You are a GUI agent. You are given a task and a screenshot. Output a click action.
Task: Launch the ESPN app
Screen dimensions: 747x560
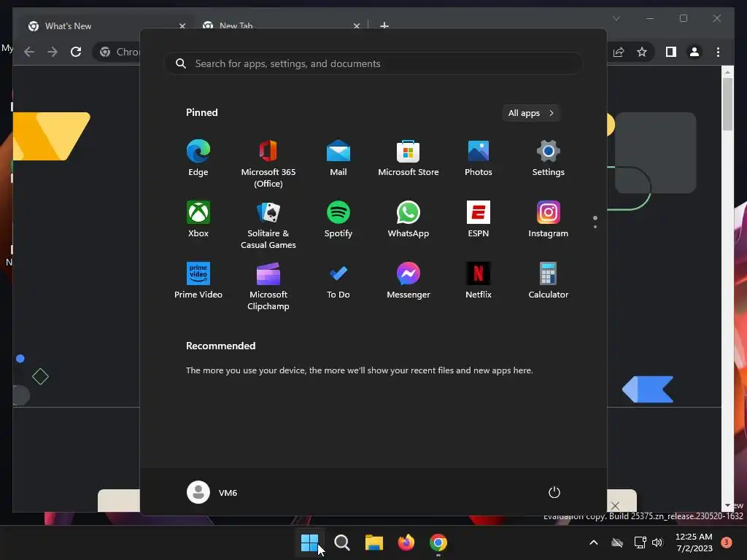click(479, 219)
